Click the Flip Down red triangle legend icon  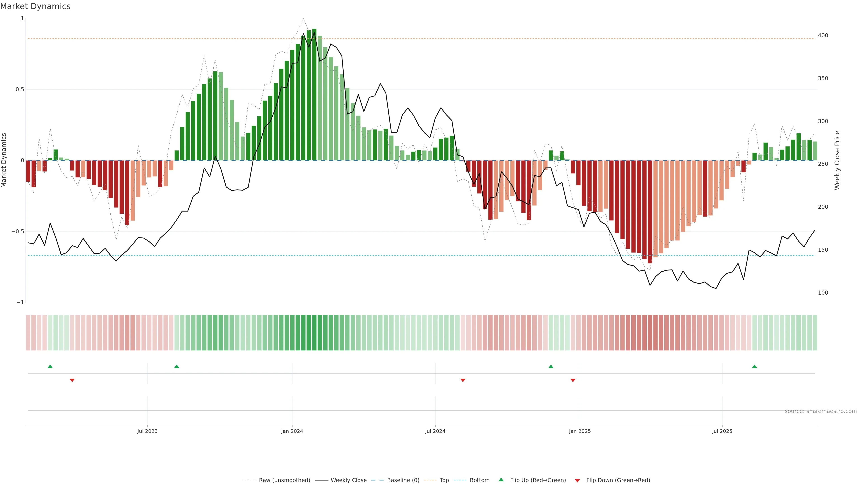[577, 480]
